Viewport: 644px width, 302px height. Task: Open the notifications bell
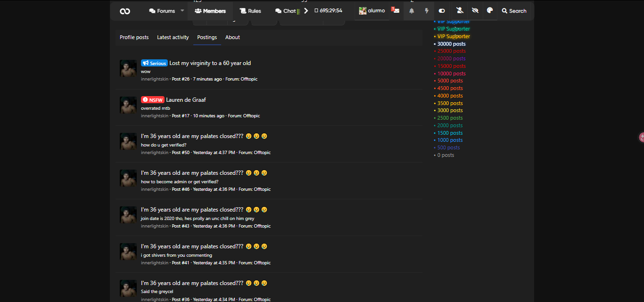click(412, 11)
